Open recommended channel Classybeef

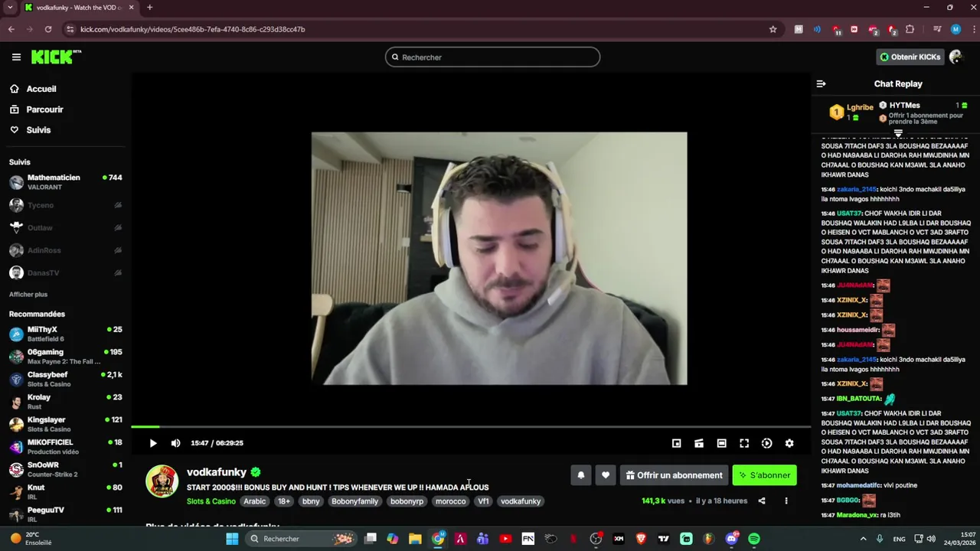[x=65, y=379]
